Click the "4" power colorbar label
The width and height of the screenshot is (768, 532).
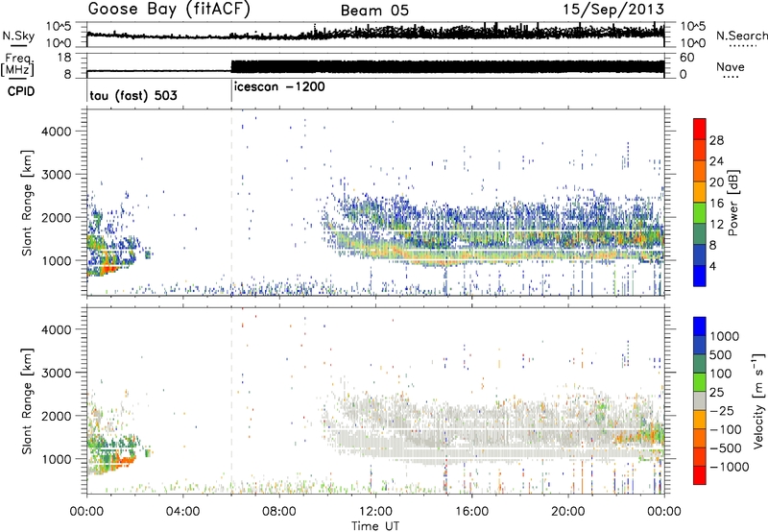pyautogui.click(x=713, y=266)
